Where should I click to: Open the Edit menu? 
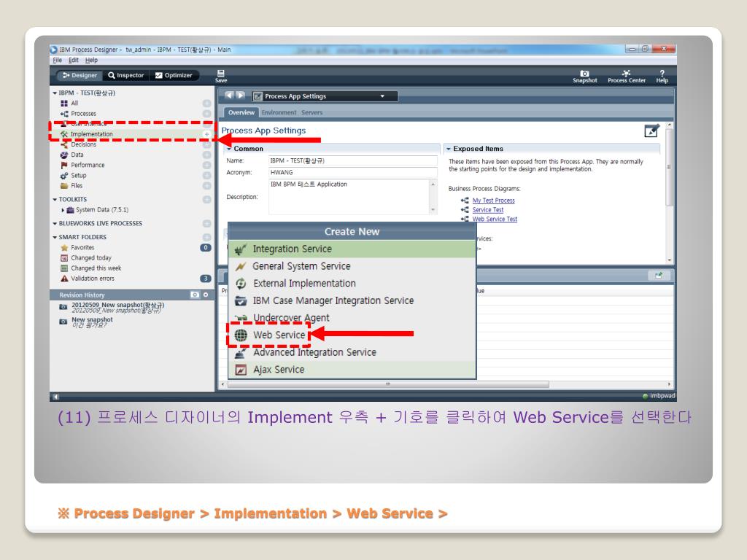click(74, 60)
